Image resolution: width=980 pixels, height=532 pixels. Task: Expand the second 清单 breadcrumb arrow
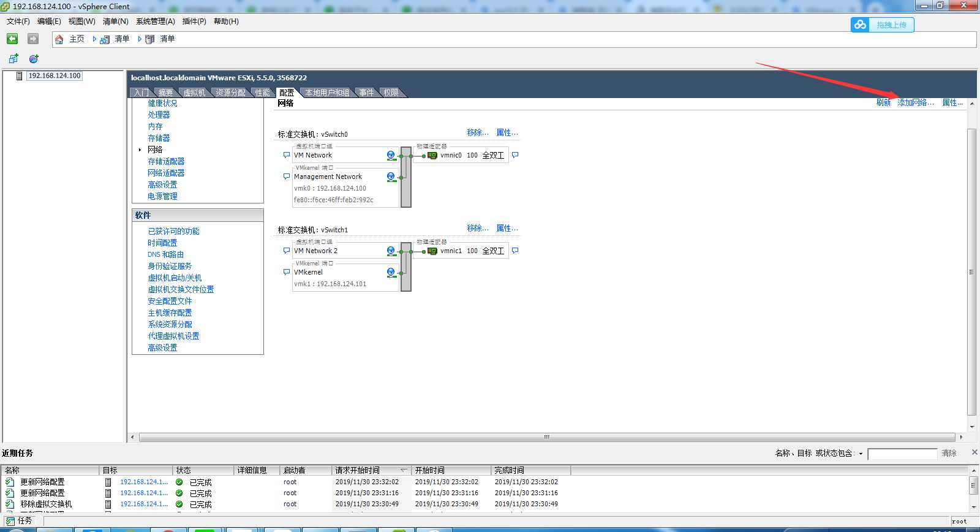click(140, 39)
